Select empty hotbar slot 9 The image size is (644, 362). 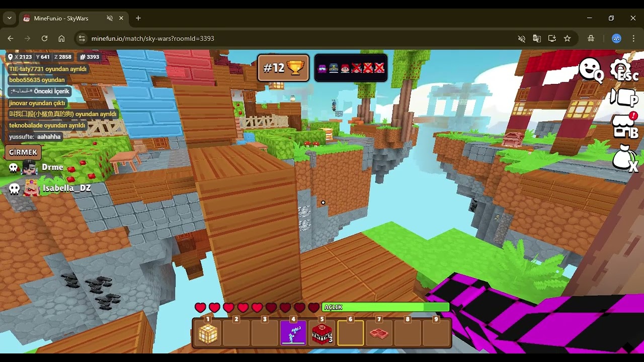(x=436, y=333)
